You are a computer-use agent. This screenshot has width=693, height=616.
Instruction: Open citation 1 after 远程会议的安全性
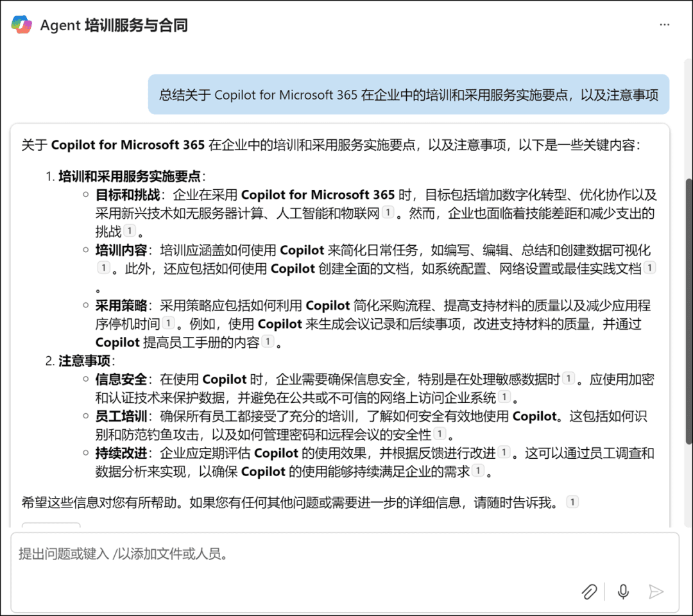tap(440, 434)
